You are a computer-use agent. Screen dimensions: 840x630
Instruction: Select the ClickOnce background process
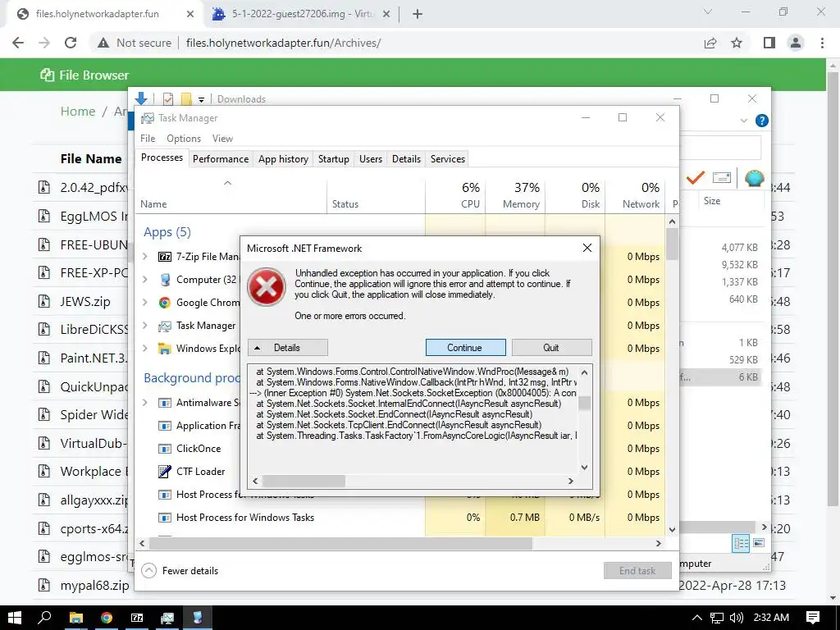[199, 449]
